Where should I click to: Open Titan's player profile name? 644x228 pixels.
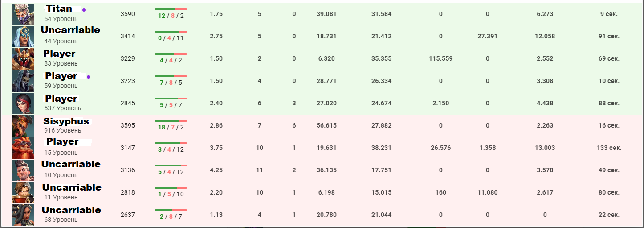click(59, 8)
